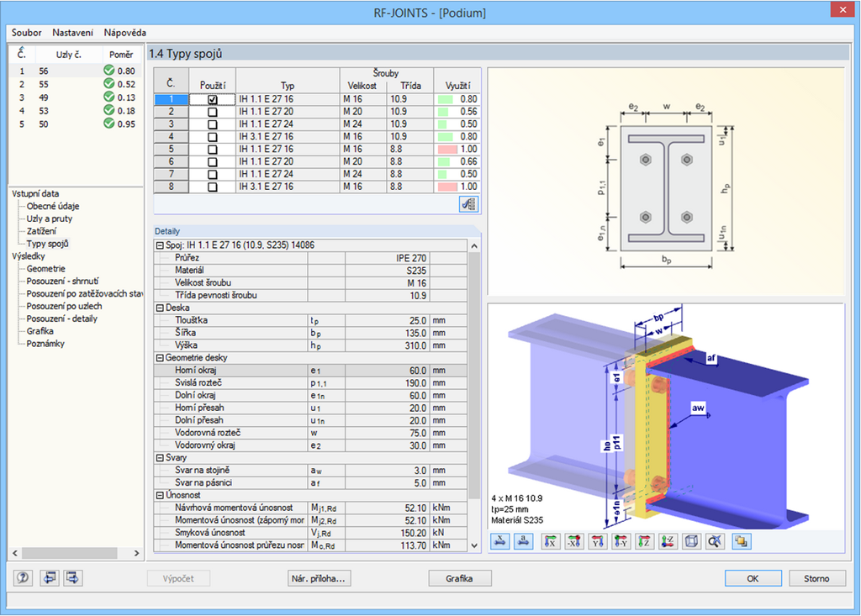Click the check-all joint types icon

pos(468,204)
